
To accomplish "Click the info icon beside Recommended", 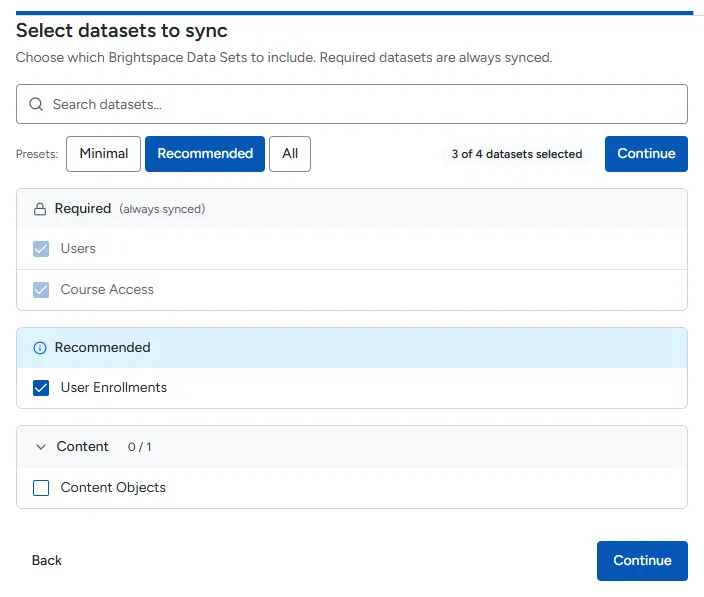I will (40, 348).
